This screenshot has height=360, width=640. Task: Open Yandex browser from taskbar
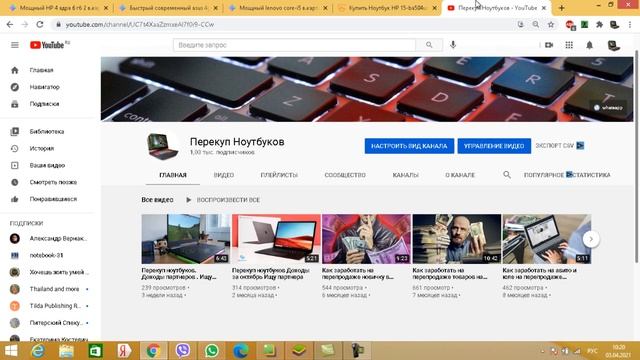124,351
